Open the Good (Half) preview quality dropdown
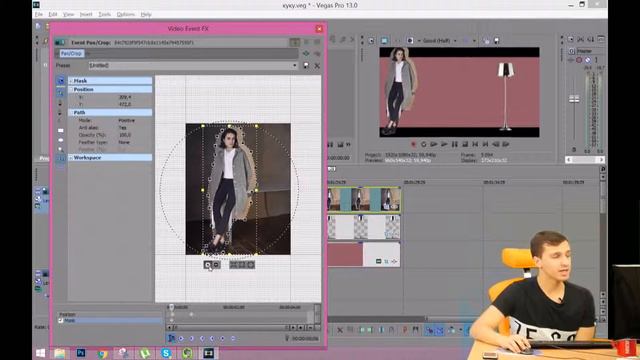This screenshot has height=360, width=640. point(439,41)
